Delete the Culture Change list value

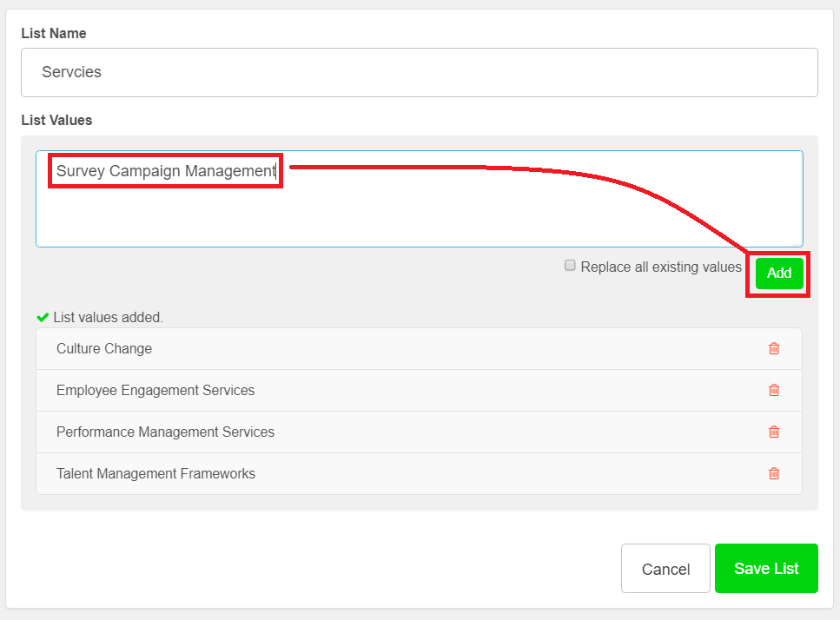(x=774, y=348)
